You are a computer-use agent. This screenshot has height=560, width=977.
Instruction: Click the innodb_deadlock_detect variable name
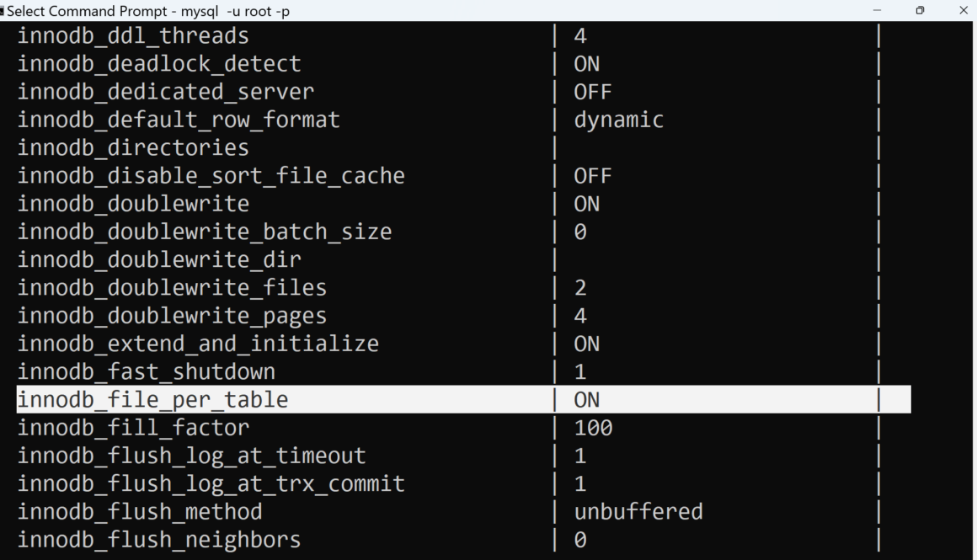coord(159,63)
